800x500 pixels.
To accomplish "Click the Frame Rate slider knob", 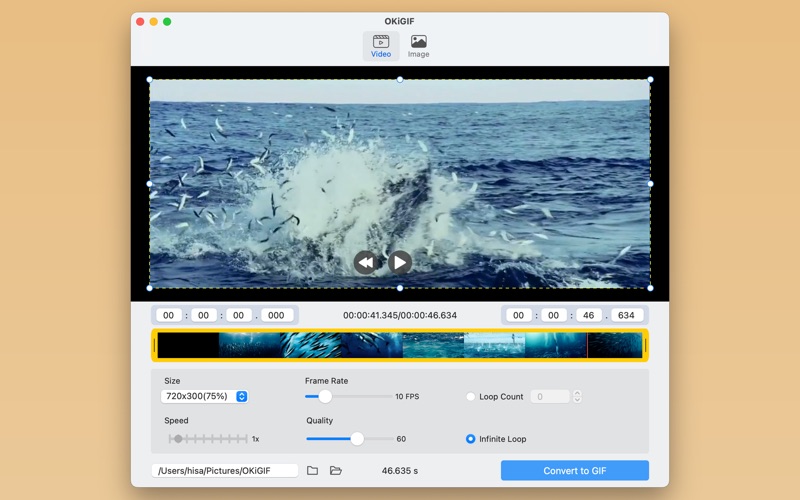I will pyautogui.click(x=325, y=397).
